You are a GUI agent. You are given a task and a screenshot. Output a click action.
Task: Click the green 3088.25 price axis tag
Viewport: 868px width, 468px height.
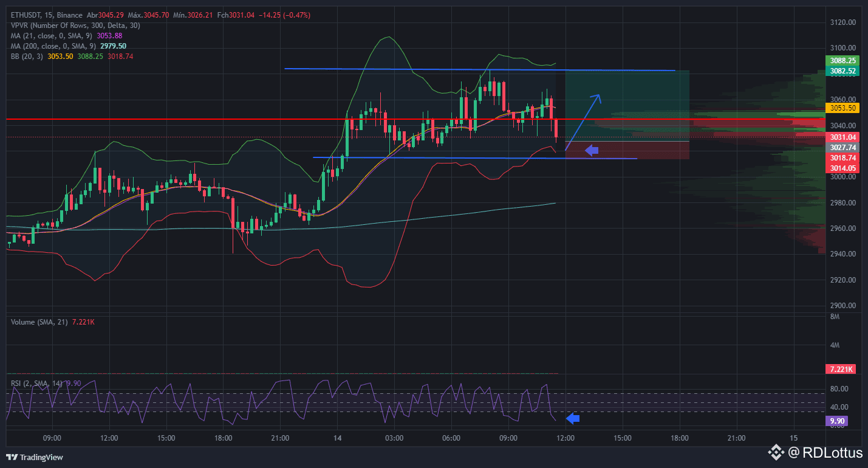pyautogui.click(x=842, y=61)
